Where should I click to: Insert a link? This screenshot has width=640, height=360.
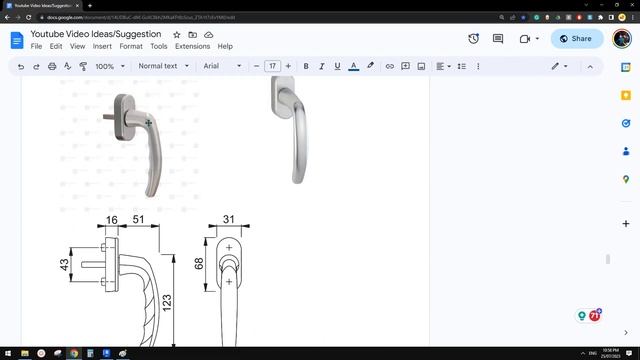(x=390, y=66)
